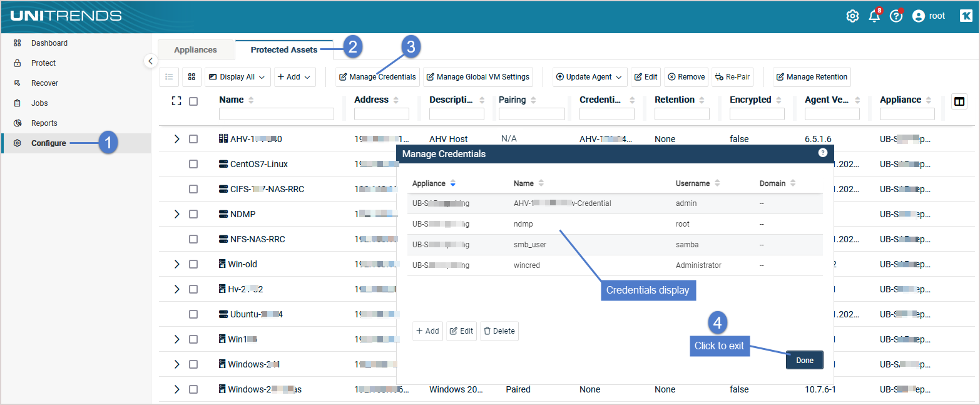Open the root user account menu
This screenshot has height=405, width=980.
[929, 16]
